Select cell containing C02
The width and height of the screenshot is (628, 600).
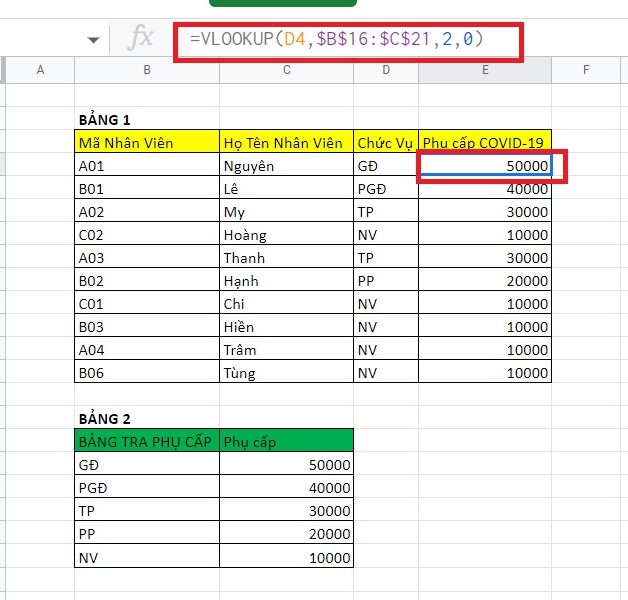click(x=147, y=234)
